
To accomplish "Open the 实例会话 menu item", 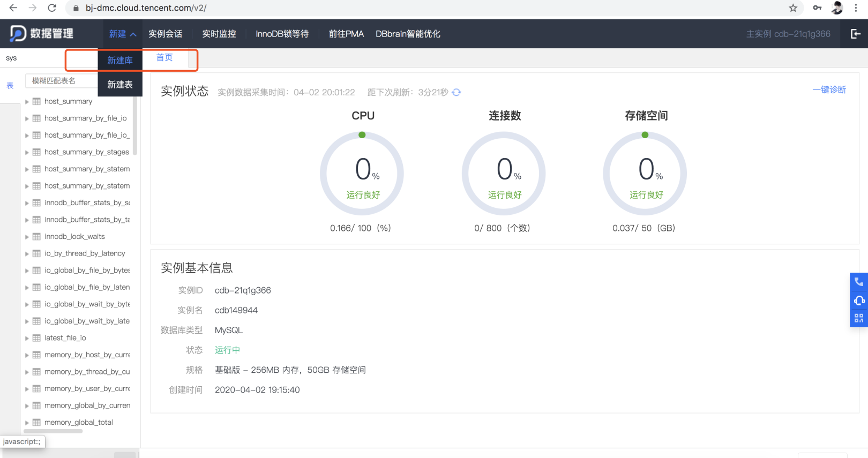I will (166, 34).
